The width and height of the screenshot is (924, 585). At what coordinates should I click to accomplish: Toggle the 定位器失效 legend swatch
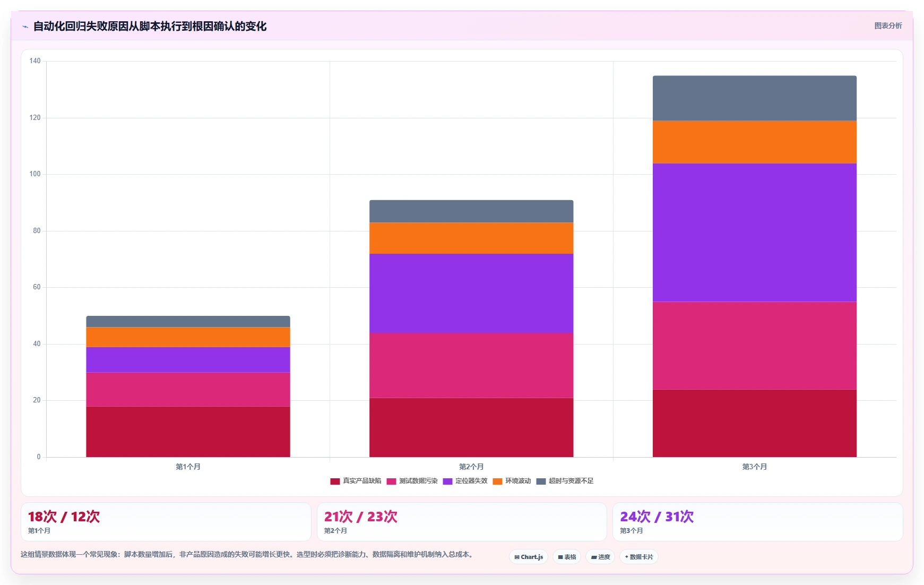click(x=447, y=481)
